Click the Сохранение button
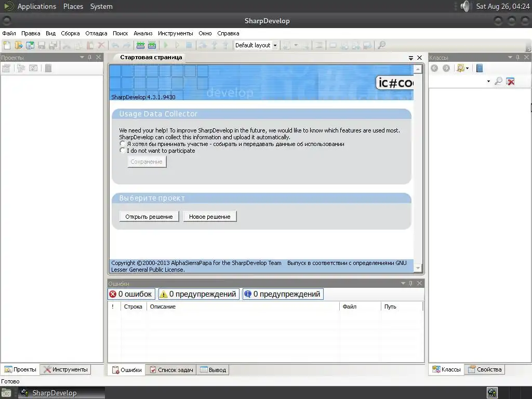This screenshot has width=532, height=399. [147, 162]
